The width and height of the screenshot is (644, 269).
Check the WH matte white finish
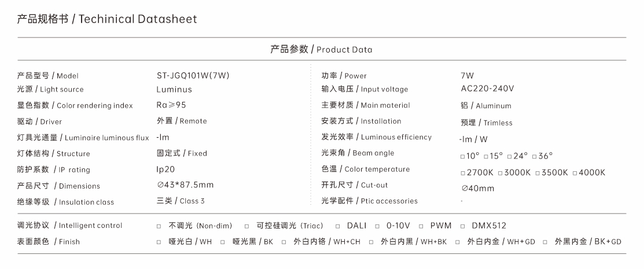[159, 242]
